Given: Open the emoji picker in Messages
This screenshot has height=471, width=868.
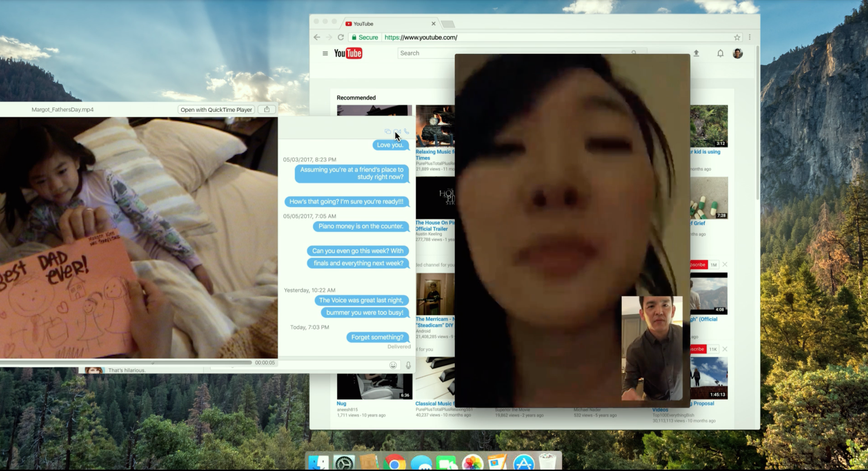Looking at the screenshot, I should point(393,365).
